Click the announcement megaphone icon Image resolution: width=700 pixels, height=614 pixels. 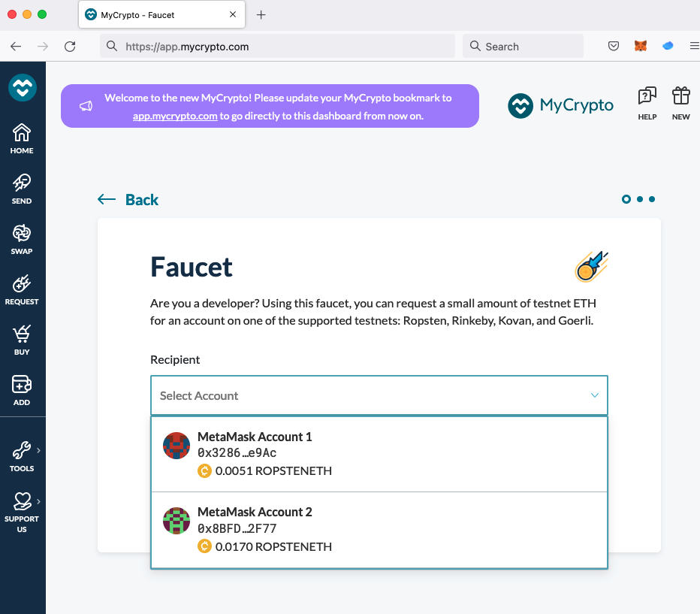click(86, 106)
